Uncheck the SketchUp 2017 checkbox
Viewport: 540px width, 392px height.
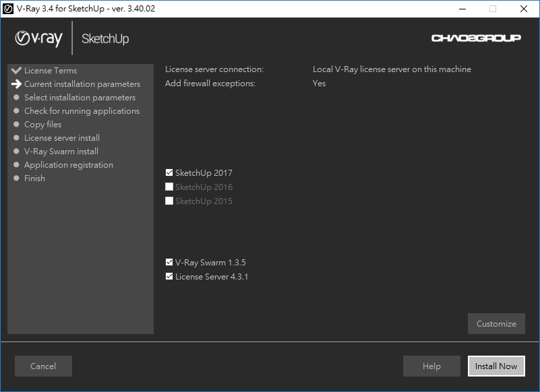coord(169,172)
